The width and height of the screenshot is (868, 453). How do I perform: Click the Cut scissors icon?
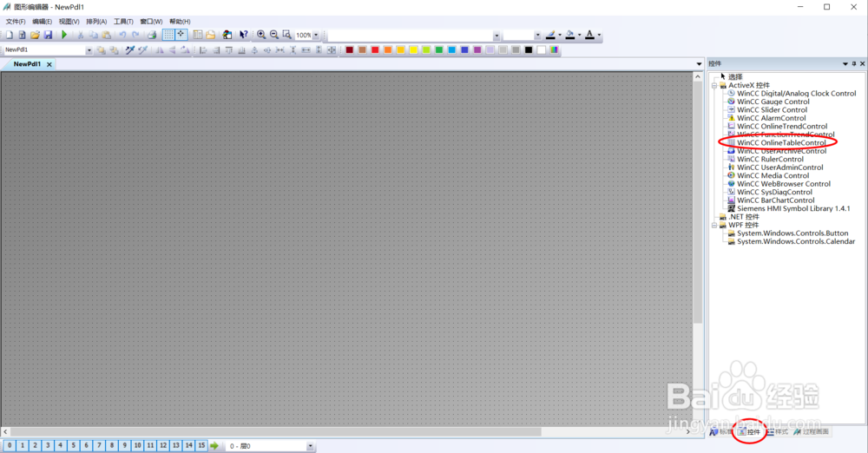[80, 35]
